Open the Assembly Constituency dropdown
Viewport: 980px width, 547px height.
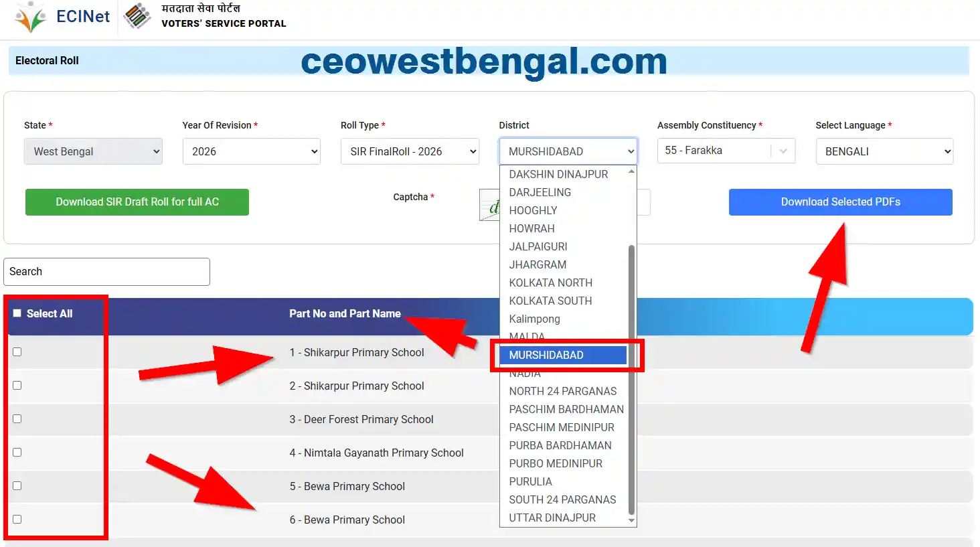coord(726,151)
